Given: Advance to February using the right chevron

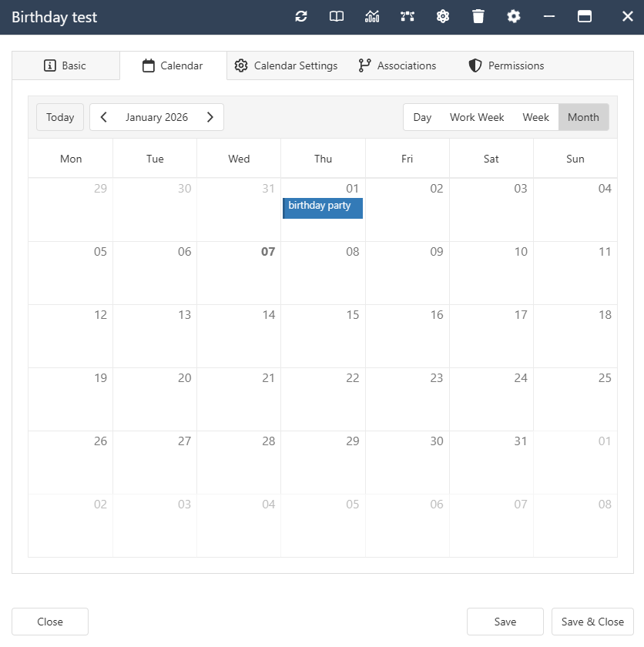Looking at the screenshot, I should coord(210,117).
